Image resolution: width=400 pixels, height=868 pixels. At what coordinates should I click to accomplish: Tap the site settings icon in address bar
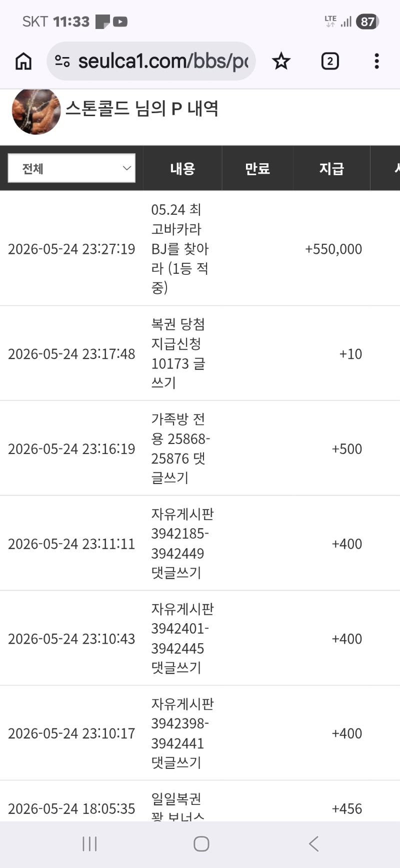coord(62,62)
